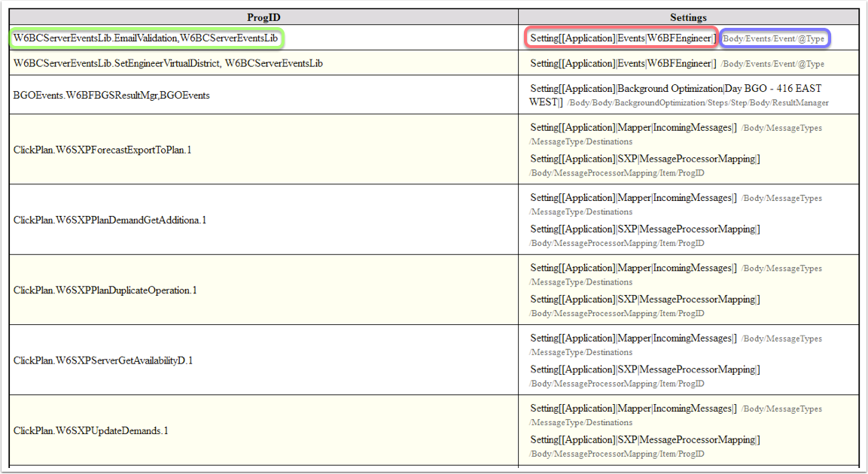Open the Events|W6BFEngineer setting in EmailValidation row
This screenshot has width=868, height=474.
[x=623, y=38]
